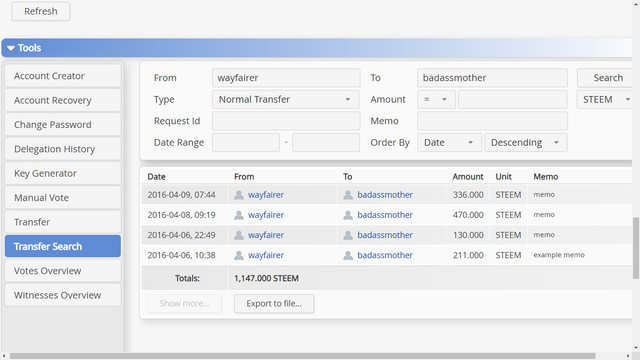This screenshot has height=360, width=640.
Task: Open badassmother link in 10:38 row
Action: coord(385,256)
